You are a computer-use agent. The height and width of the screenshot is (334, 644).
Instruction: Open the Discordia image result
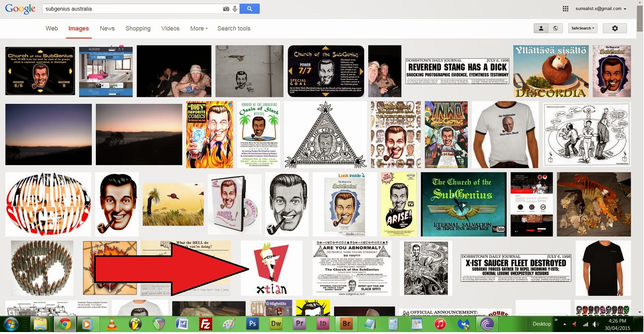pyautogui.click(x=551, y=71)
